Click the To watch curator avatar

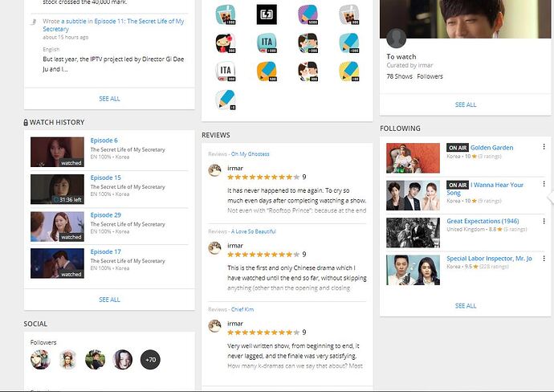pyautogui.click(x=396, y=39)
